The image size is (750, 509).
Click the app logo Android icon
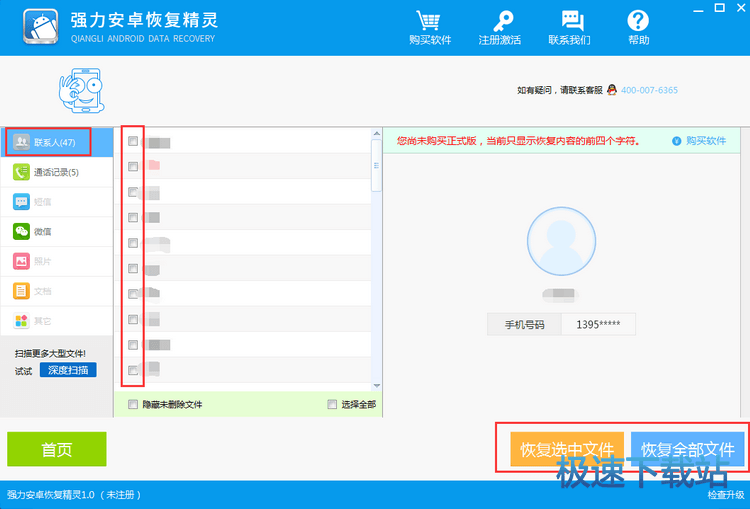tap(41, 26)
